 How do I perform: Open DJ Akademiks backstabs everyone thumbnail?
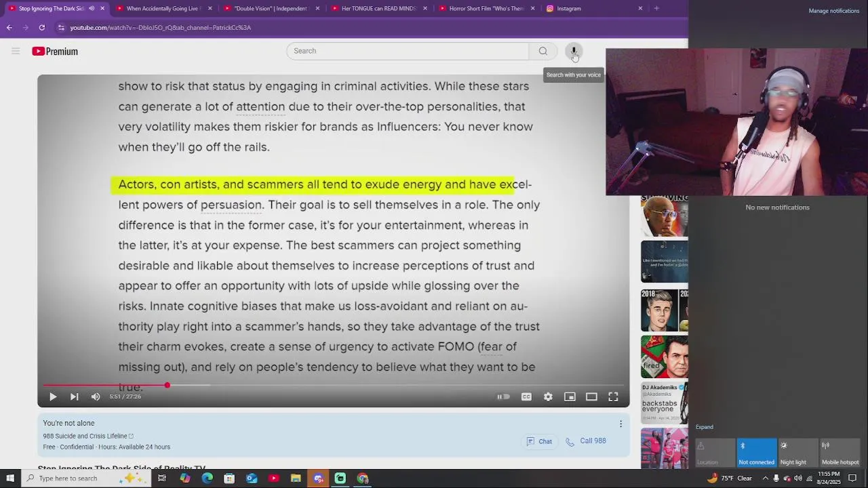[665, 403]
